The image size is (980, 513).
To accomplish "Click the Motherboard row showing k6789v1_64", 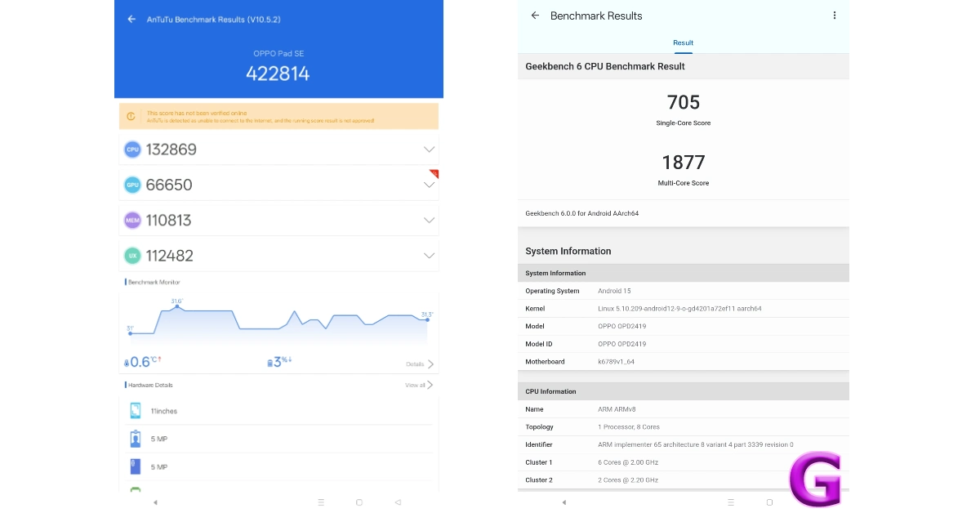I will (684, 361).
